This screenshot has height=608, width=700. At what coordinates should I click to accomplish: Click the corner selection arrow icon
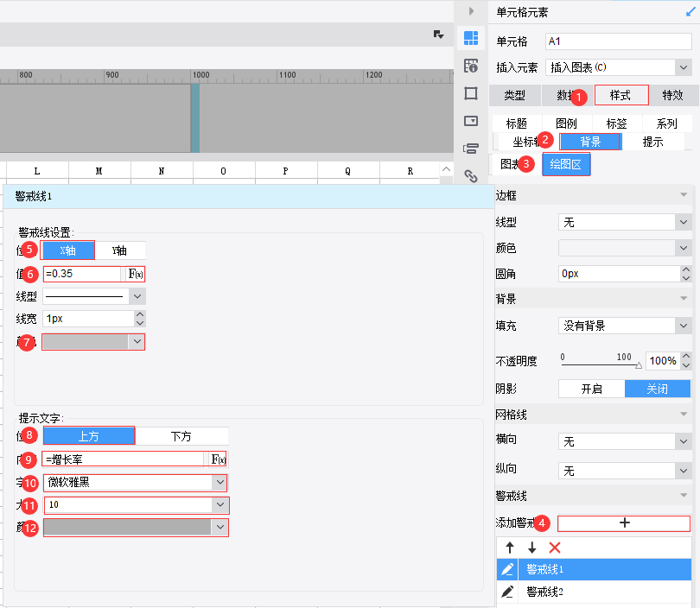tap(438, 35)
